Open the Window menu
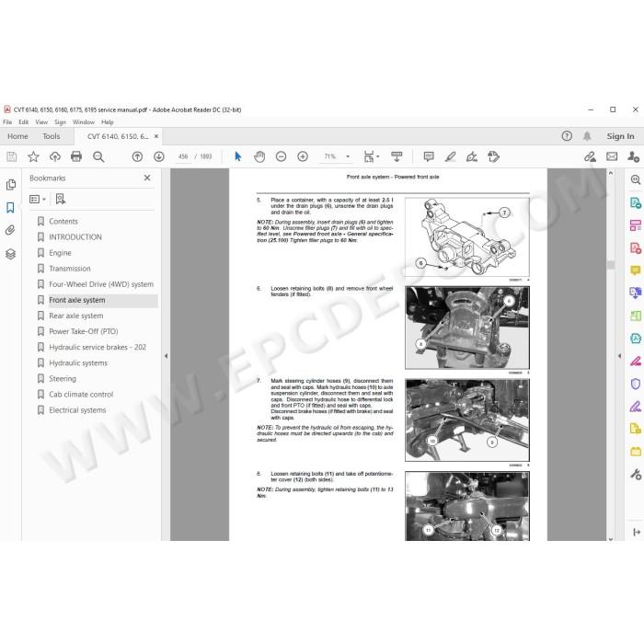 (84, 122)
